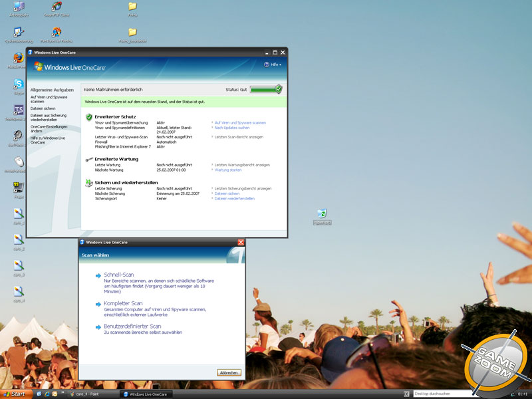This screenshot has width=532, height=399.
Task: Close the Scan wählen dialog with red X
Action: [x=241, y=242]
